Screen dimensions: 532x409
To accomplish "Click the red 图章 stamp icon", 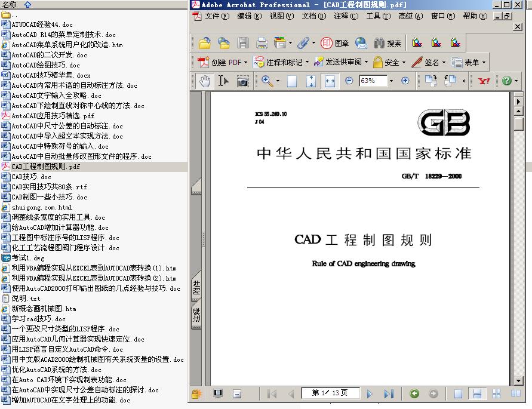I will point(326,43).
